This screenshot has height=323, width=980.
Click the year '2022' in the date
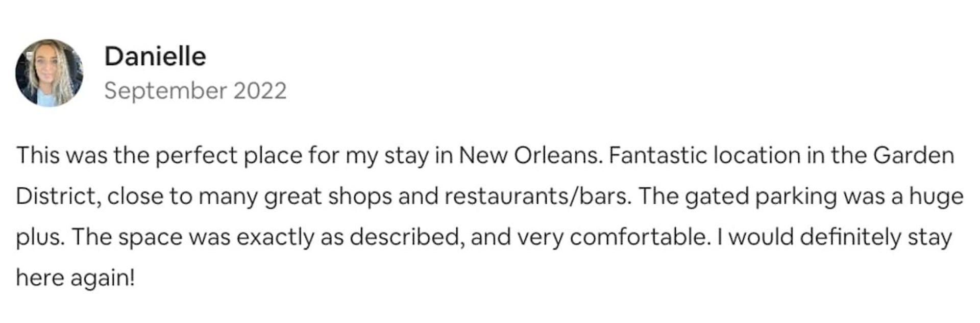point(260,91)
